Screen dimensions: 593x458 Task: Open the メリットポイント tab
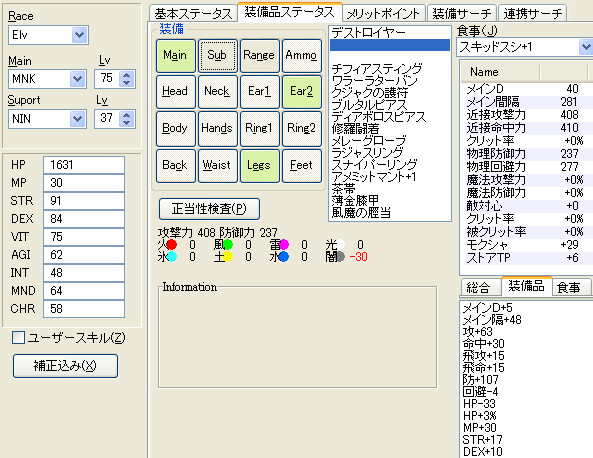click(x=383, y=14)
